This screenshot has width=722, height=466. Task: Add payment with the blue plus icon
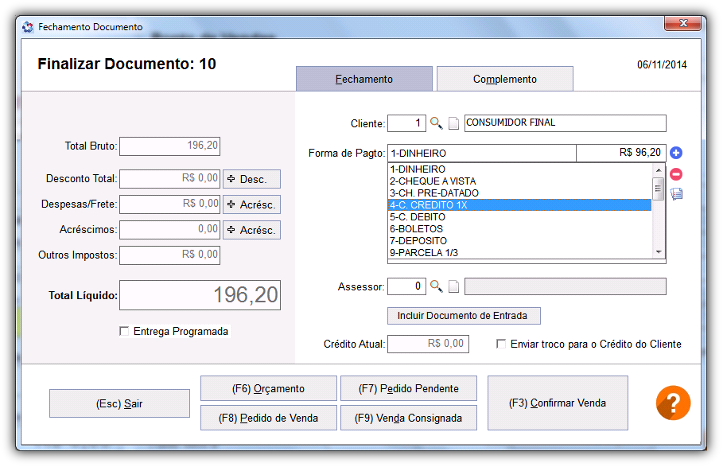(x=675, y=152)
